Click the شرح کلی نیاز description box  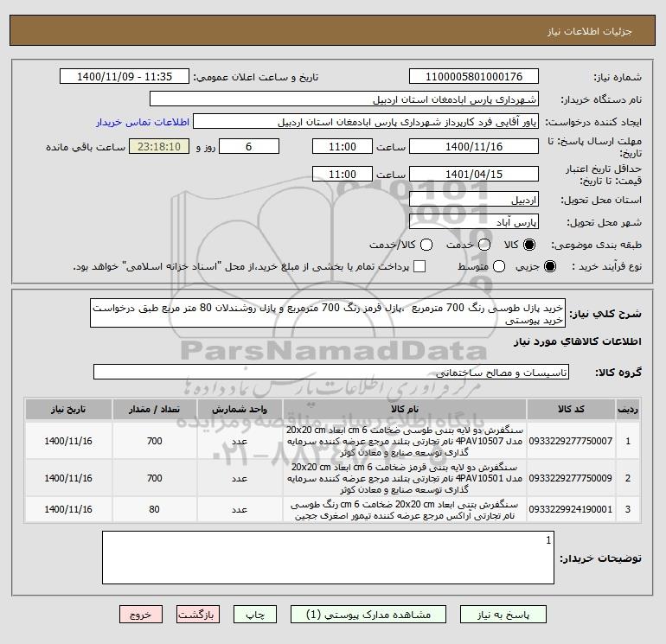[x=328, y=313]
